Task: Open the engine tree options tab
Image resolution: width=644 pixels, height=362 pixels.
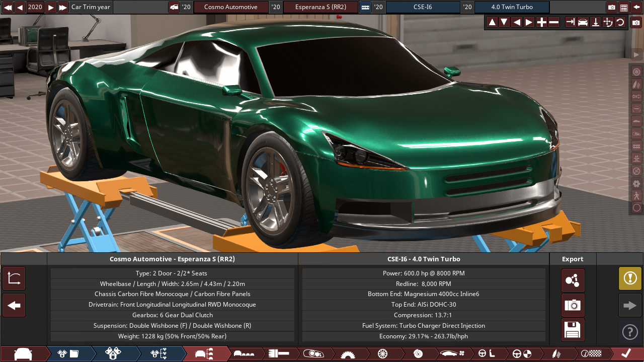Action: pyautogui.click(x=159, y=354)
